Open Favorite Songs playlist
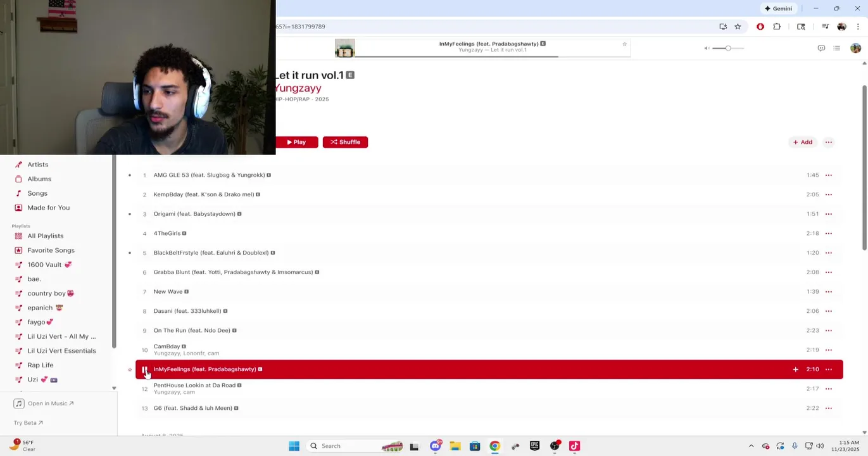 tap(51, 250)
